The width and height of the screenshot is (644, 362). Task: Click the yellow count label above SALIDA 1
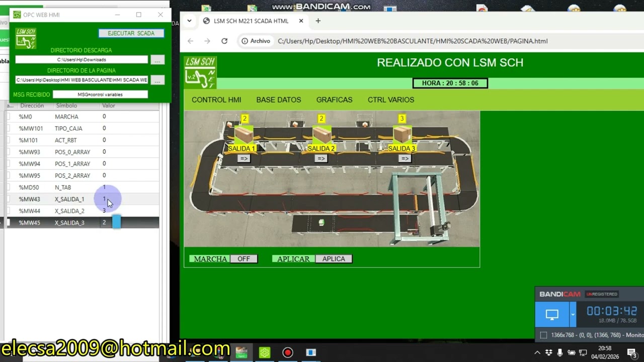(245, 119)
